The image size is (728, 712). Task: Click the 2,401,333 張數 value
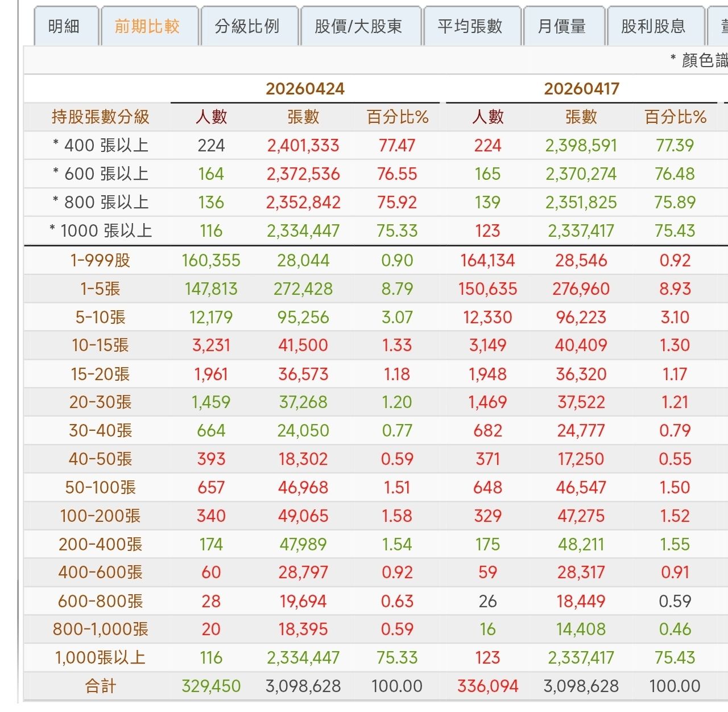click(303, 146)
